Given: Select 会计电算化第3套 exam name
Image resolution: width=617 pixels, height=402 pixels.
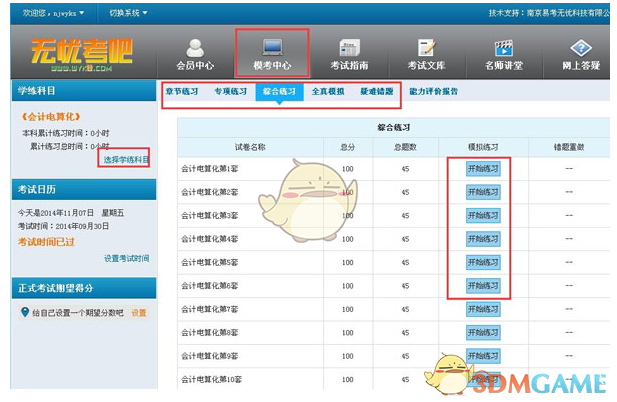Looking at the screenshot, I should pos(209,216).
